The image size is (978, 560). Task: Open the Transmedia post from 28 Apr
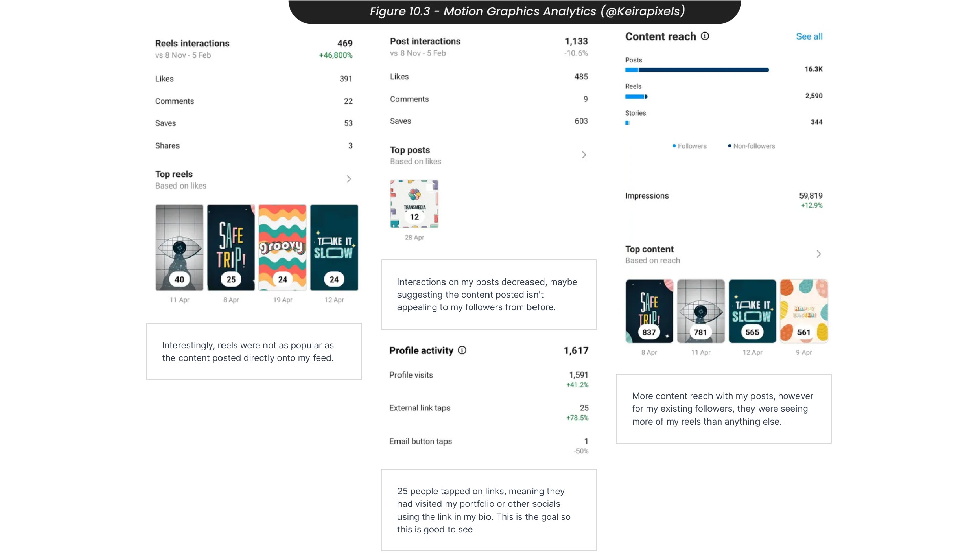414,204
